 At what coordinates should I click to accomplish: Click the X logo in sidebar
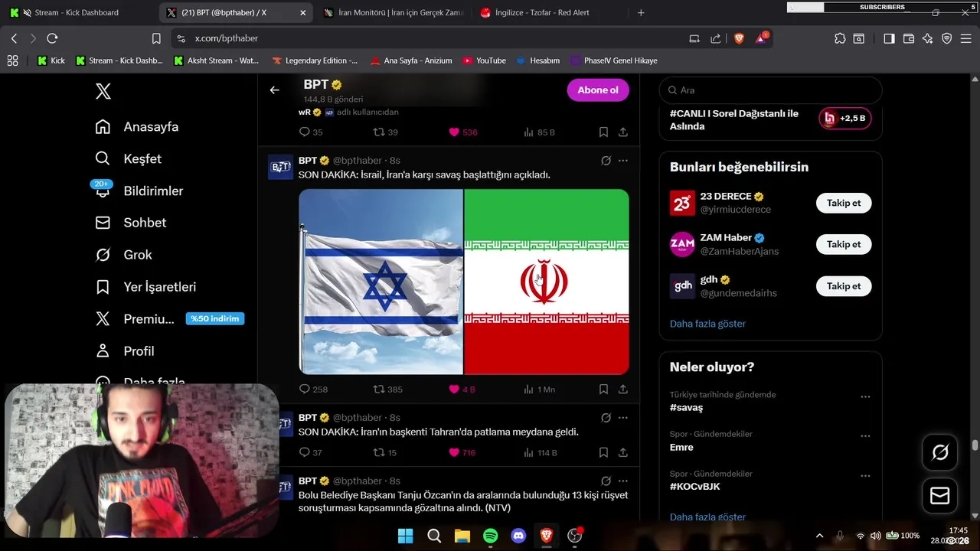click(x=103, y=91)
